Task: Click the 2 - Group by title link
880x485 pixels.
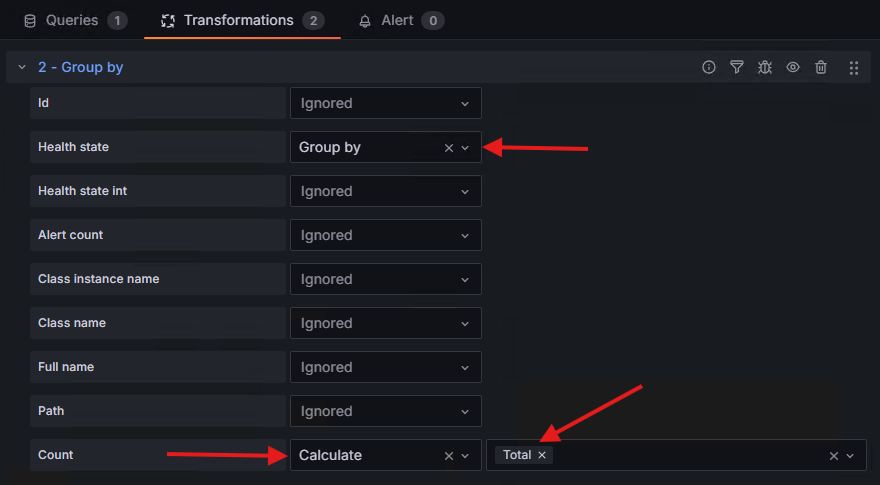Action: pyautogui.click(x=80, y=68)
